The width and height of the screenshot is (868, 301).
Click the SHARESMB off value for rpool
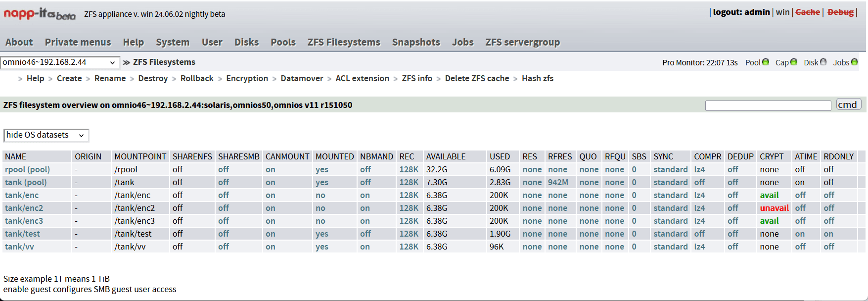[x=224, y=169]
